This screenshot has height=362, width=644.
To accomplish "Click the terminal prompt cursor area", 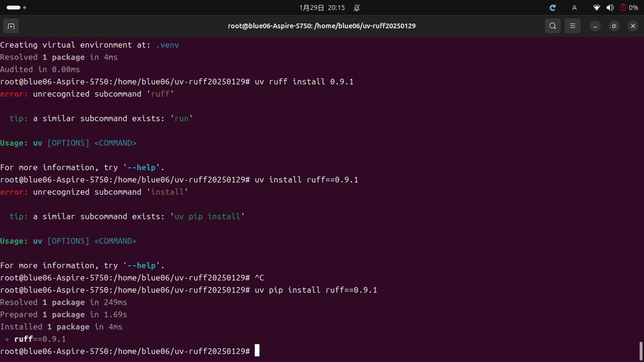I will tap(257, 350).
